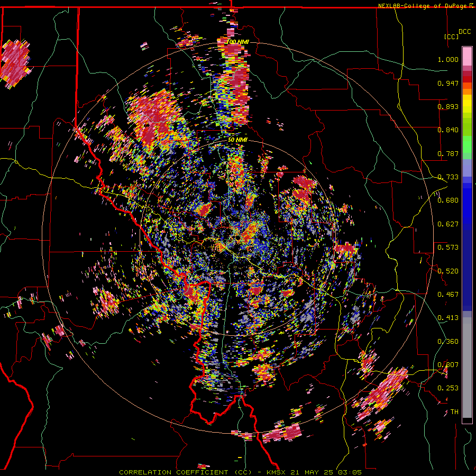Click the 0.840 scale value

click(x=448, y=130)
